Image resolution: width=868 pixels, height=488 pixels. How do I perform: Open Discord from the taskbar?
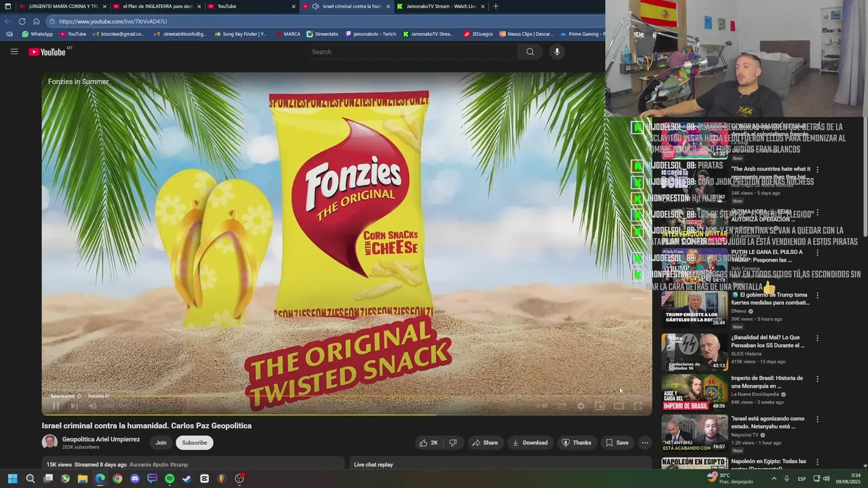[134, 479]
